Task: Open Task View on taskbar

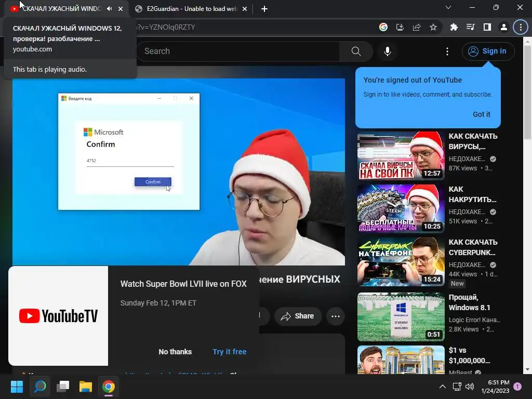Action: (x=63, y=387)
